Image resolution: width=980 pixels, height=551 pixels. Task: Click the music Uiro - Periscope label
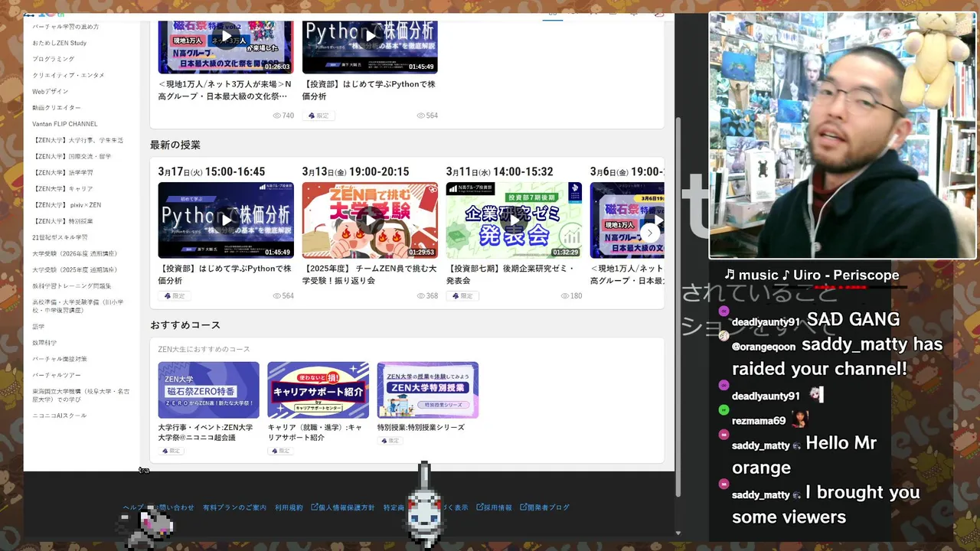(x=812, y=275)
